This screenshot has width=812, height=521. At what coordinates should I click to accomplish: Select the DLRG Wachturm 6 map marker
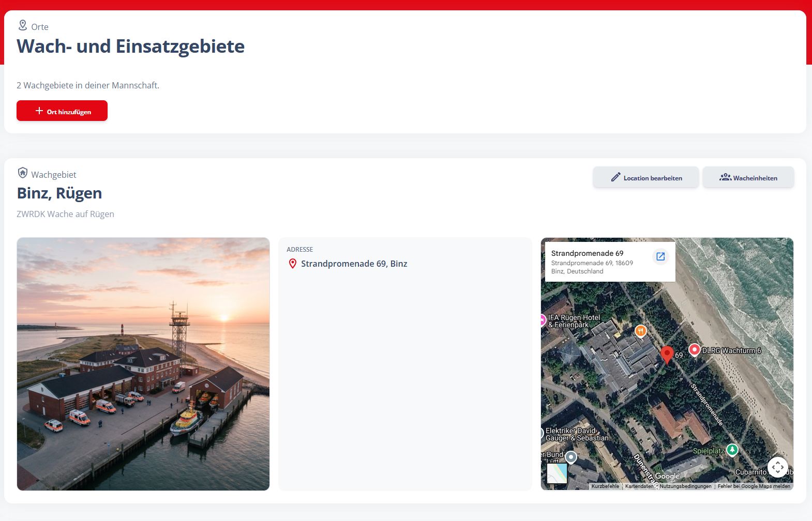click(x=695, y=350)
